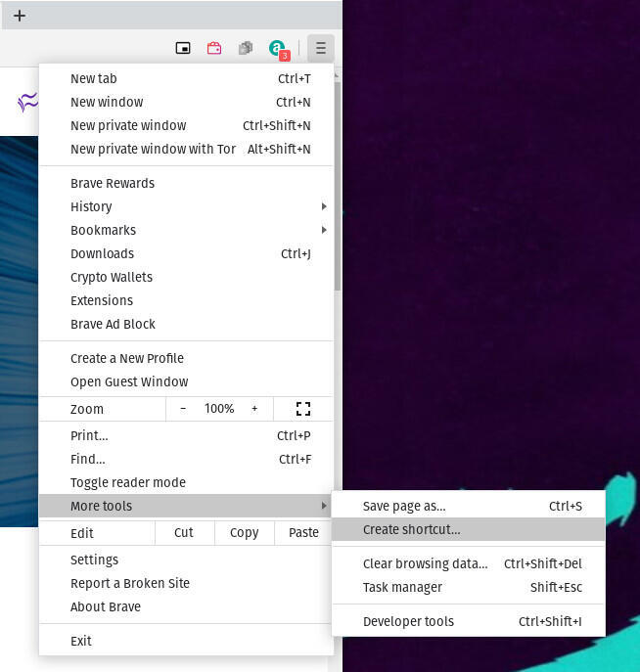Open Settings from the menu
The image size is (640, 672).
pos(186,560)
